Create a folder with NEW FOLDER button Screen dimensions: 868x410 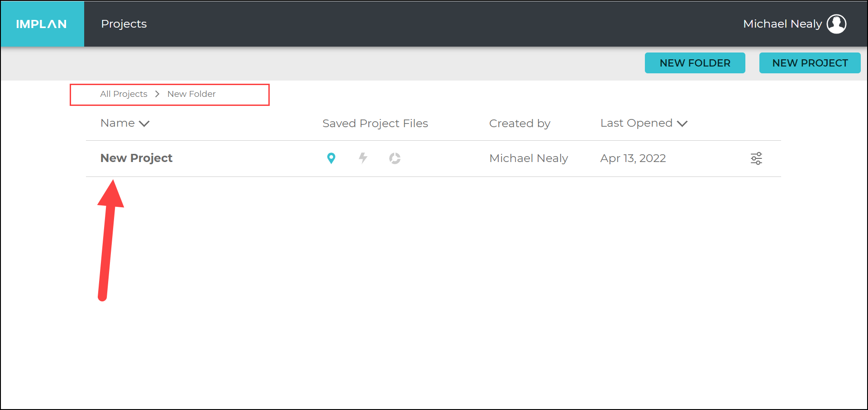pos(695,63)
